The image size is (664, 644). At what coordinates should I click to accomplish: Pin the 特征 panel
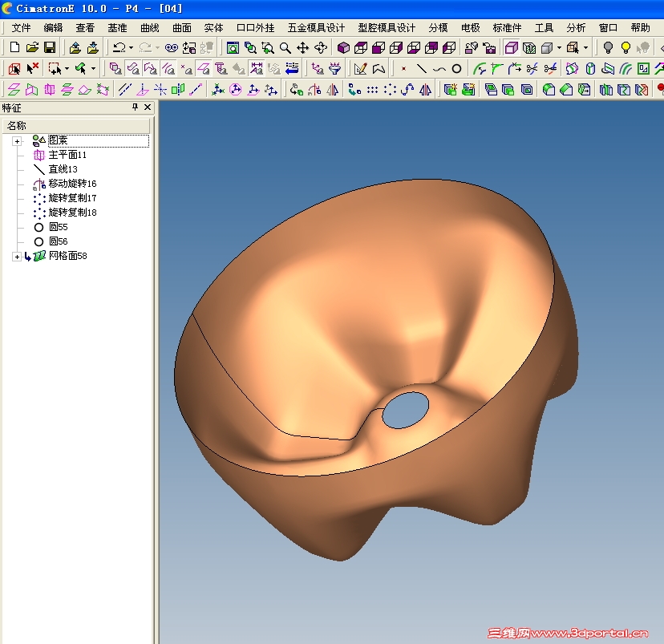pyautogui.click(x=135, y=107)
